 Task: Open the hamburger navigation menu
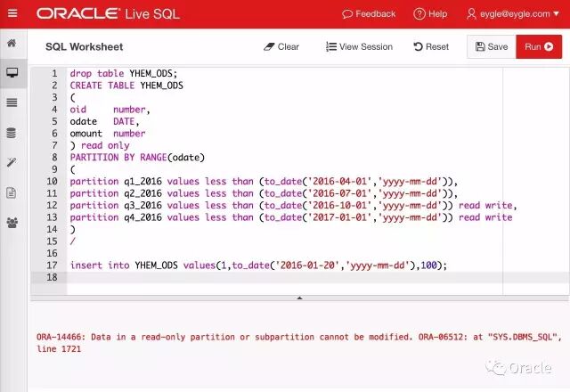pyautogui.click(x=12, y=13)
